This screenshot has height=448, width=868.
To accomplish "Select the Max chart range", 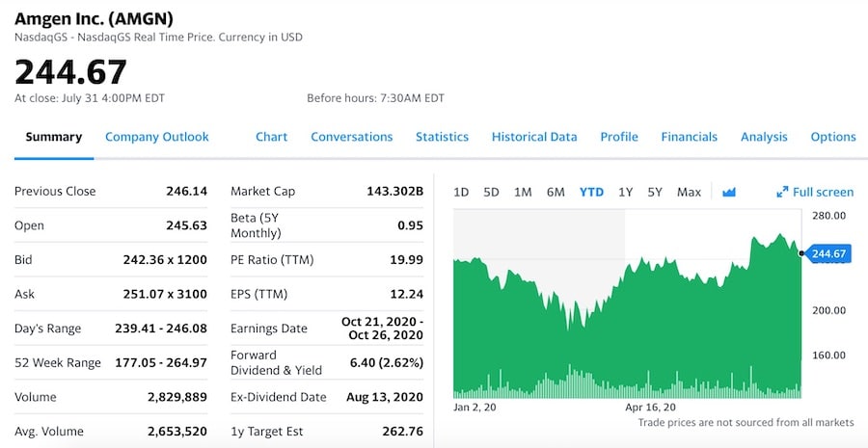I will pyautogui.click(x=689, y=192).
